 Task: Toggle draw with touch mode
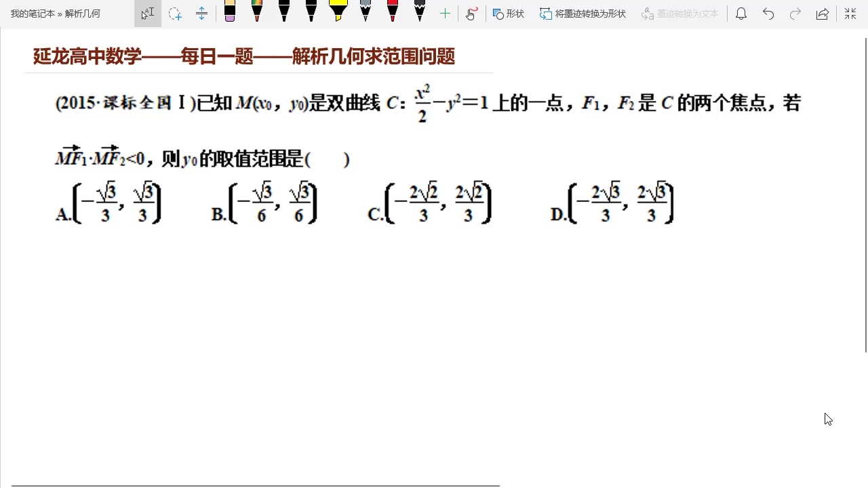click(472, 14)
